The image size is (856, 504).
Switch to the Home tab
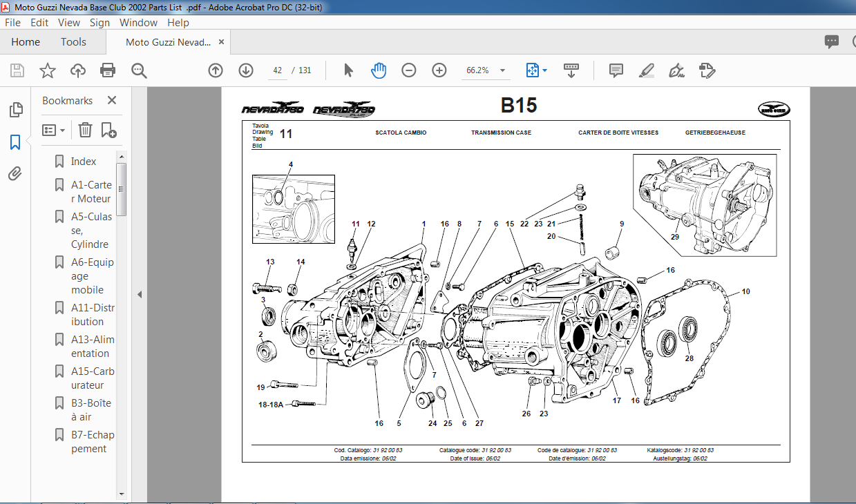(x=26, y=42)
